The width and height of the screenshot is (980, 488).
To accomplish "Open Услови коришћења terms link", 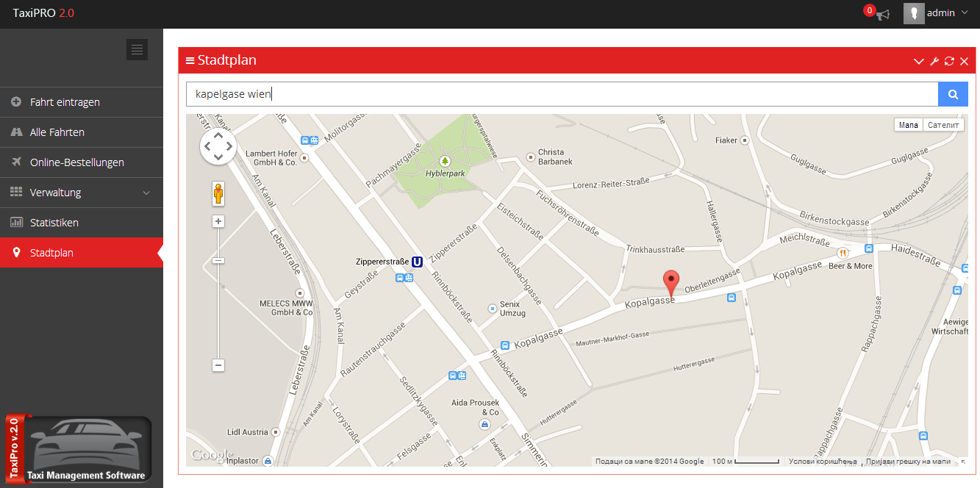I will click(x=823, y=462).
